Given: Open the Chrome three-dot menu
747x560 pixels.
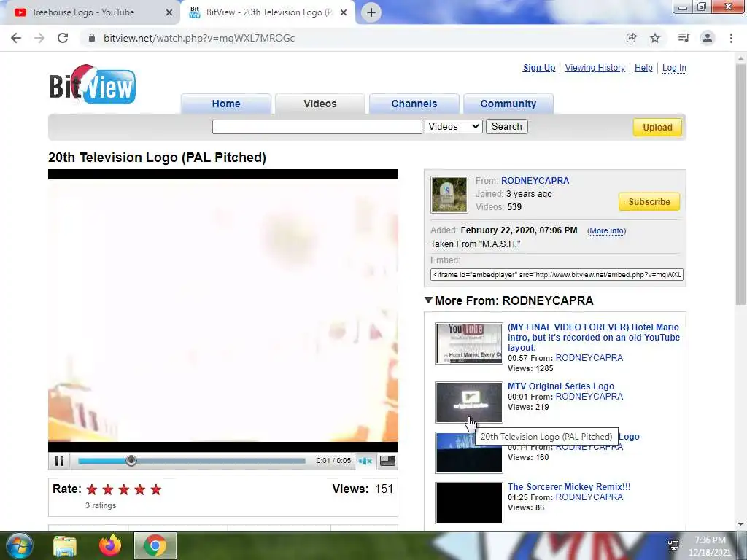Looking at the screenshot, I should click(731, 38).
